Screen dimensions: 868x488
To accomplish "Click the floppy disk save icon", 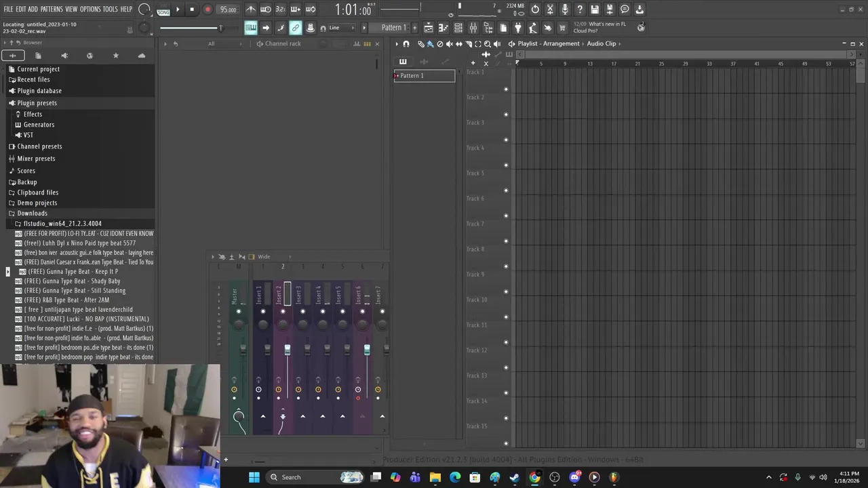I will [x=595, y=9].
